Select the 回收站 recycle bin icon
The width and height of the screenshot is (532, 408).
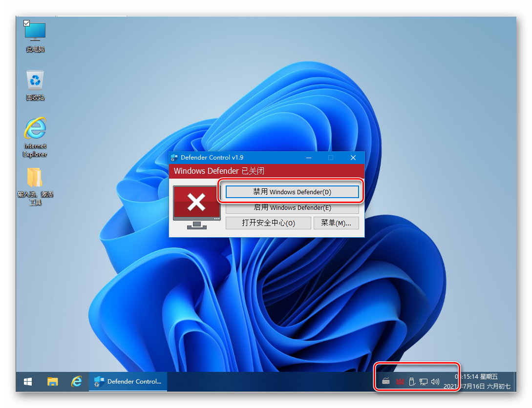(x=35, y=85)
